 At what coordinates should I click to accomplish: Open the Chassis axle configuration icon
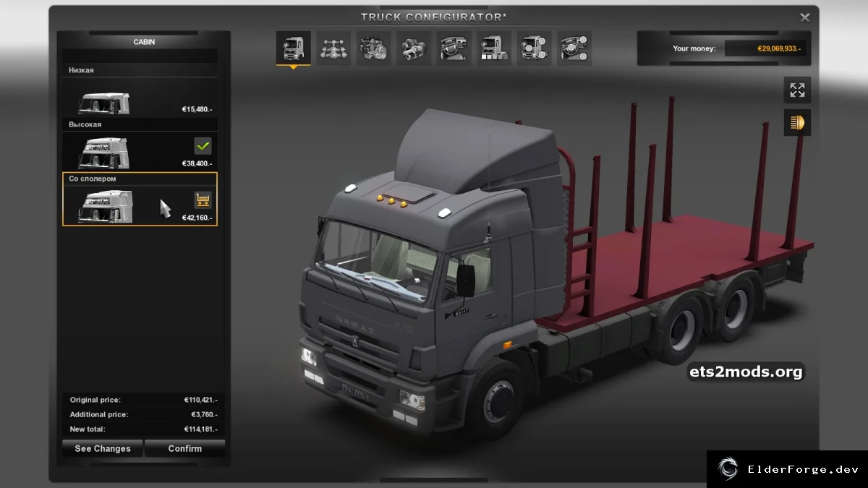tap(333, 48)
